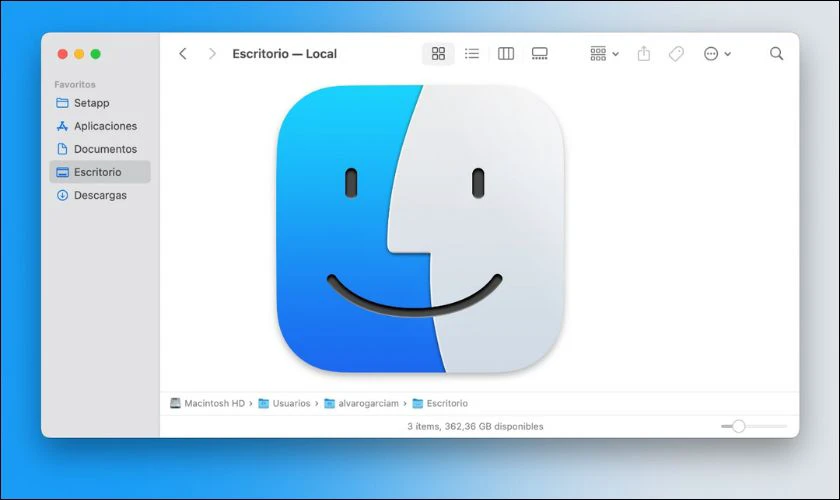Switch to column view

(x=506, y=54)
